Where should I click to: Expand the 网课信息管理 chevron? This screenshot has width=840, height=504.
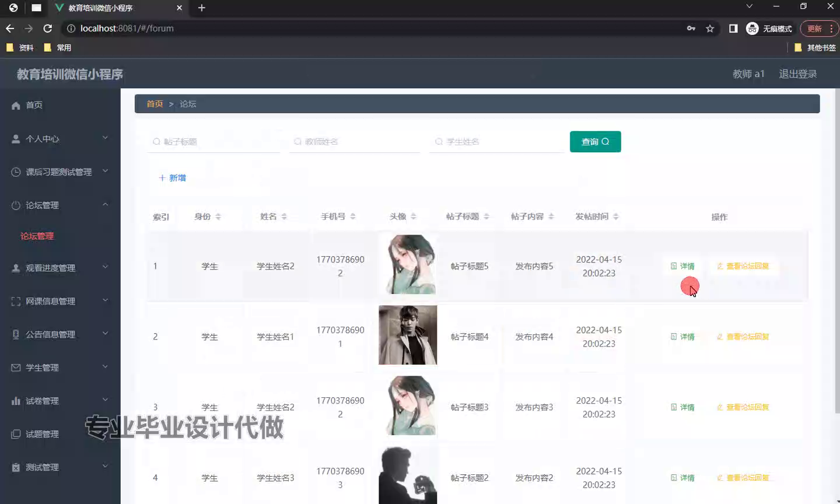[x=105, y=300]
